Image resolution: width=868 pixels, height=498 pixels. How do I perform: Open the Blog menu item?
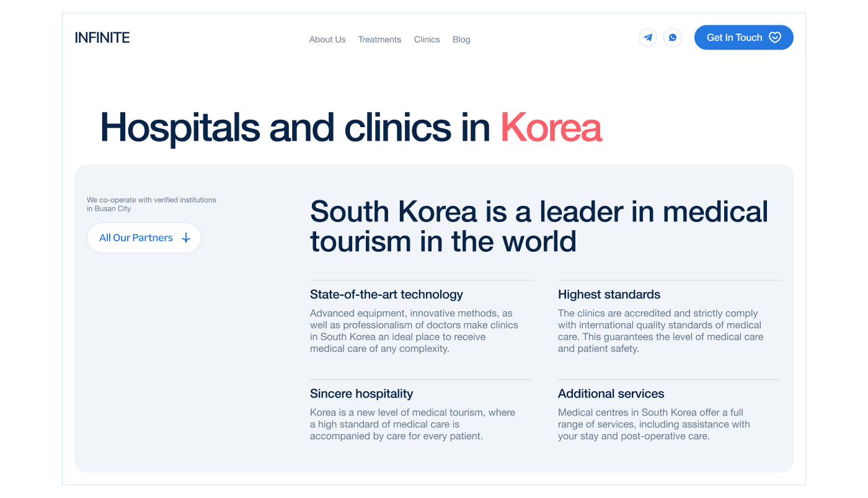461,39
